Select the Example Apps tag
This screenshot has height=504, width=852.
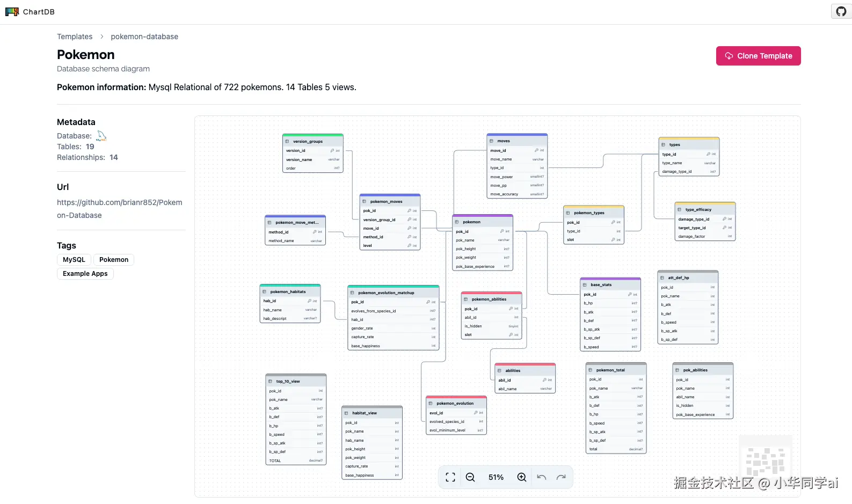(x=85, y=274)
